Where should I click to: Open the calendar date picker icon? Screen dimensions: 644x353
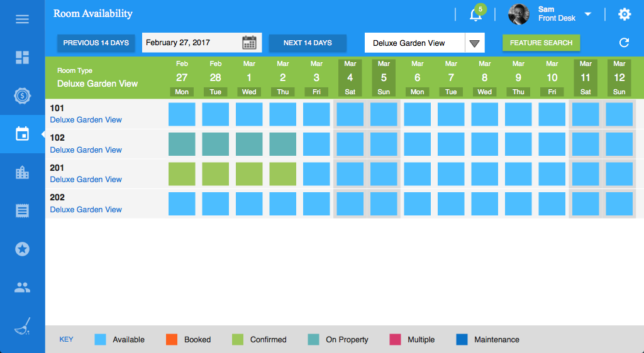click(250, 43)
